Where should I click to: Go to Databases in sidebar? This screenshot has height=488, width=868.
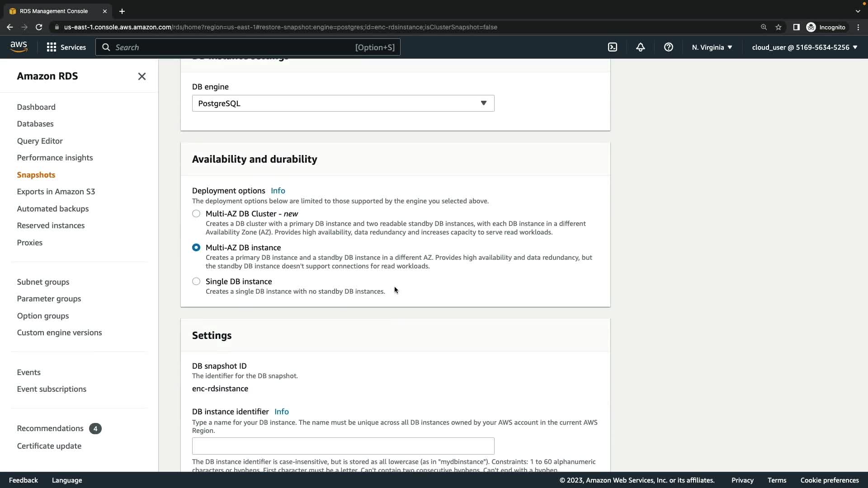point(35,124)
